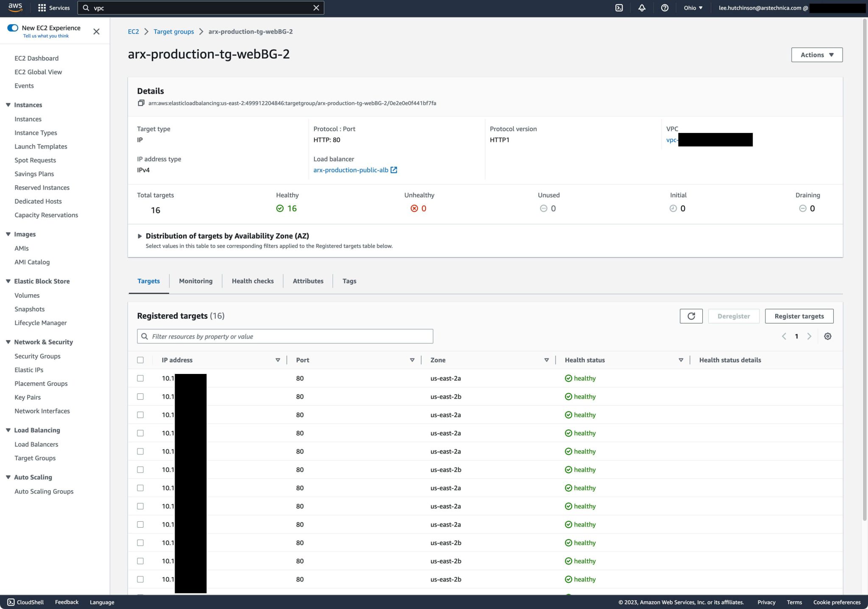The image size is (868, 609).
Task: Collapse the Load Balancing section
Action: (x=8, y=430)
